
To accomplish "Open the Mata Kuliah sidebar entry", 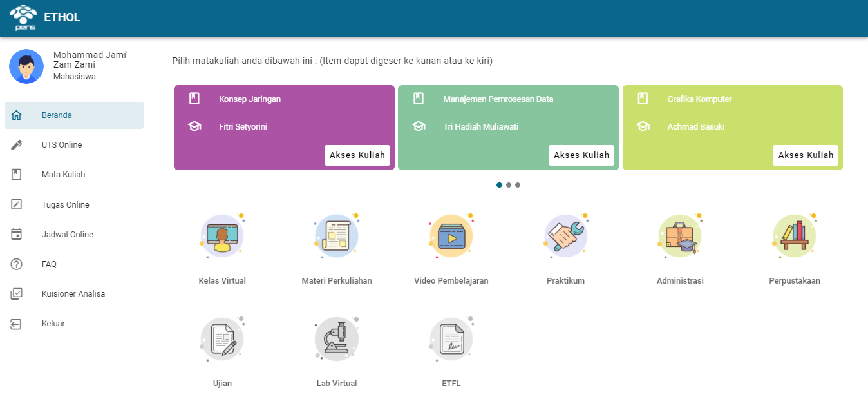I will click(x=64, y=174).
